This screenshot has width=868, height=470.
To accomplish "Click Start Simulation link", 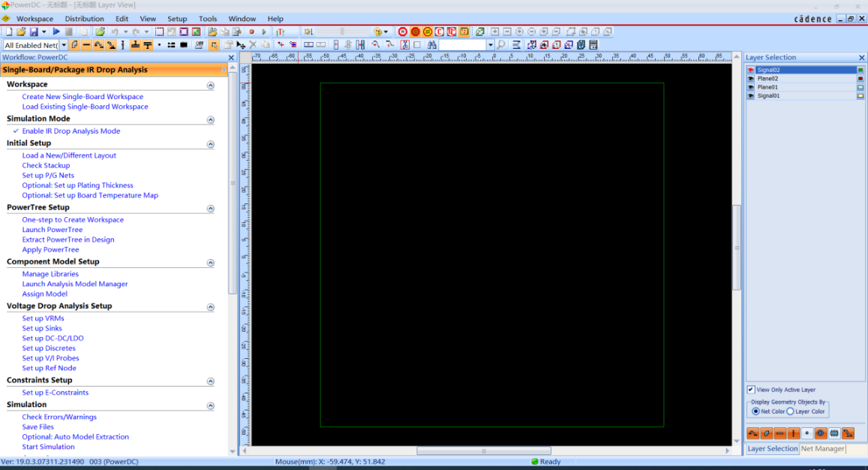I will point(48,447).
